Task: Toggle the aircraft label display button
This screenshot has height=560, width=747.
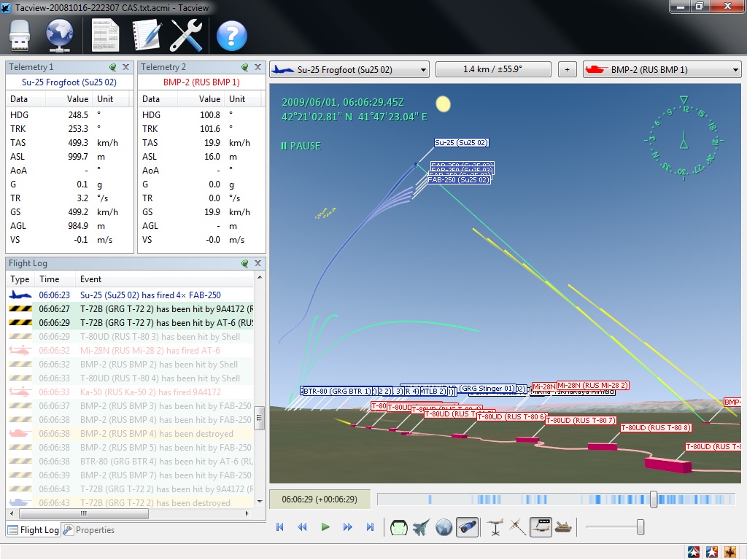Action: (x=541, y=527)
